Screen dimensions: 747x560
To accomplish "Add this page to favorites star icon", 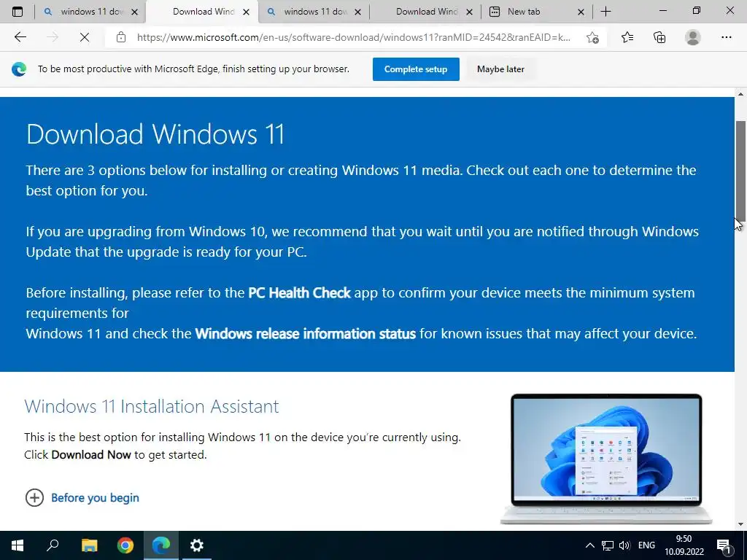I will 592,37.
